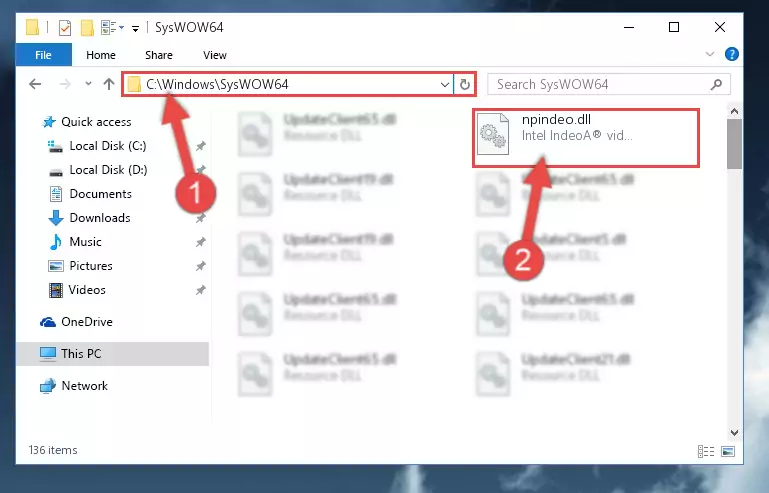Click the Search SysWOW64 field
The width and height of the screenshot is (769, 493).
click(x=601, y=84)
